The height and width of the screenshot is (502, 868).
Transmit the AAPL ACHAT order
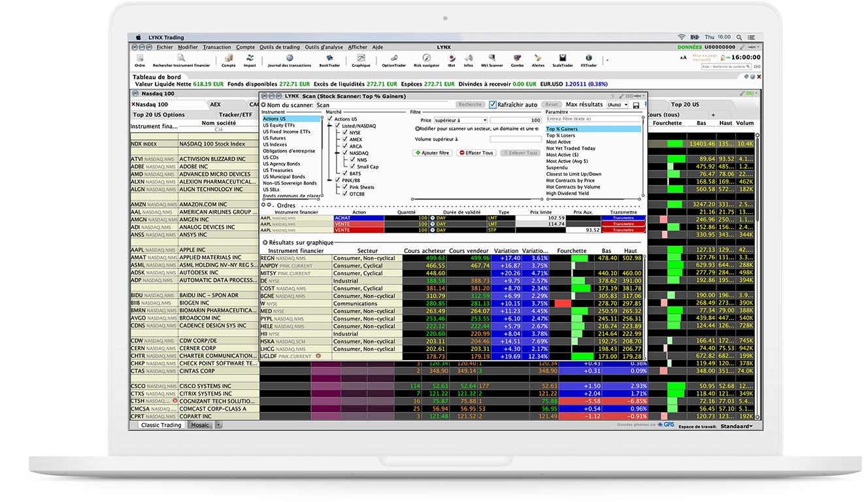click(623, 218)
